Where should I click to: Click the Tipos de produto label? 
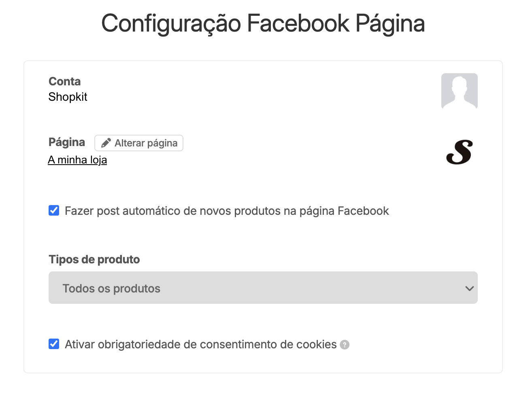pos(94,260)
